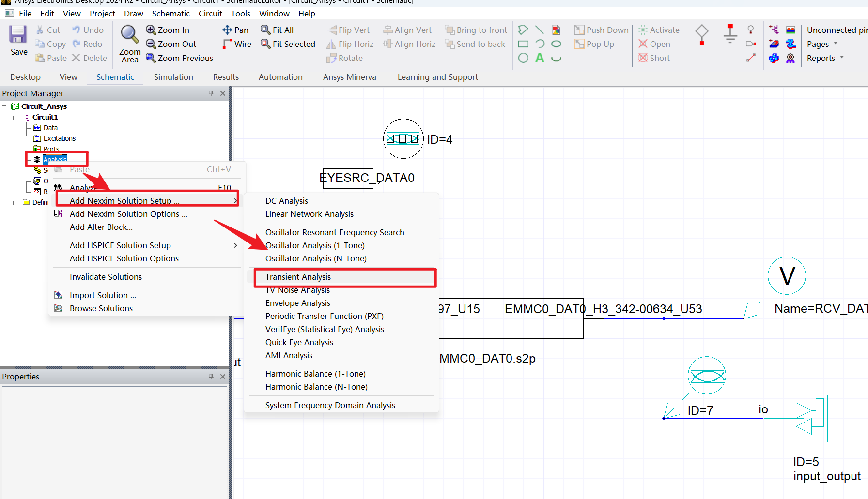Click the eye source component ID=4
Image resolution: width=868 pixels, height=499 pixels.
(x=403, y=139)
